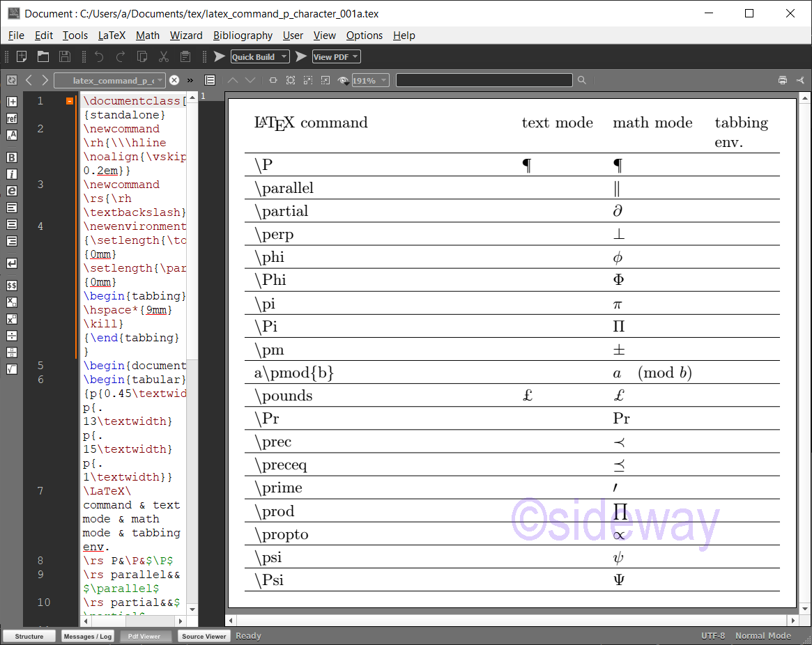Insert a sectioning command from sidebar

[x=12, y=102]
